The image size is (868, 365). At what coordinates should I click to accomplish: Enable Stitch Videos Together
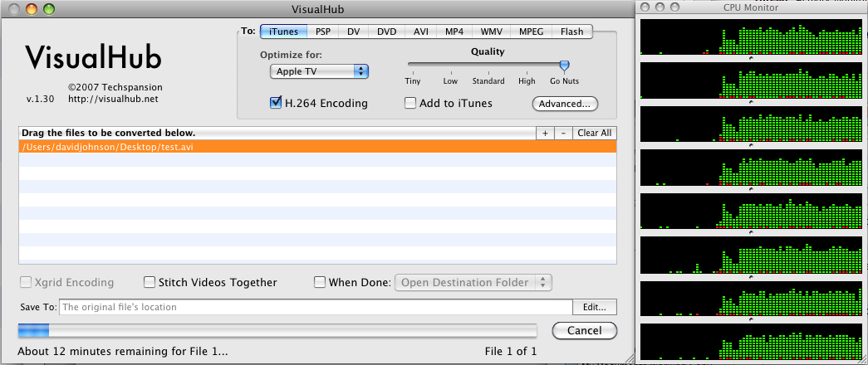click(149, 283)
